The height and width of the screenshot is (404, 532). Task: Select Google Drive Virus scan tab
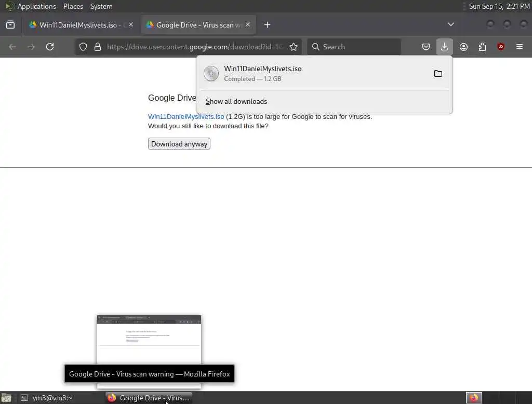click(x=199, y=25)
